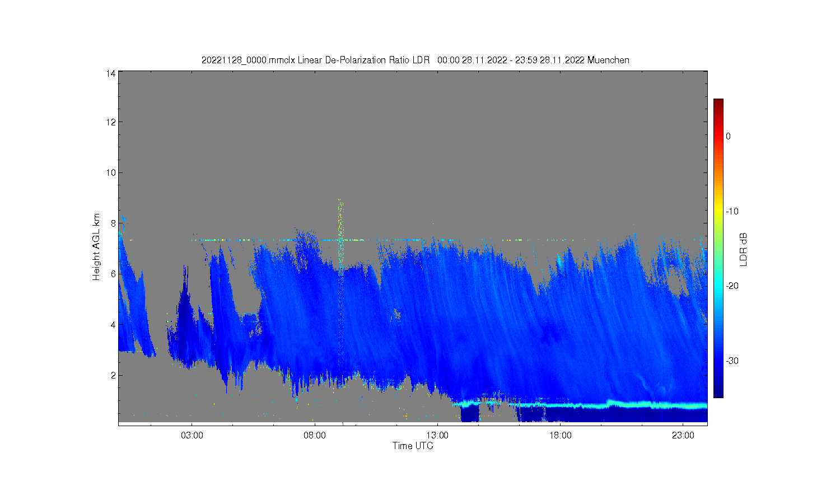Click the yellow band of the colorbar
The width and height of the screenshot is (840, 504).
(718, 211)
